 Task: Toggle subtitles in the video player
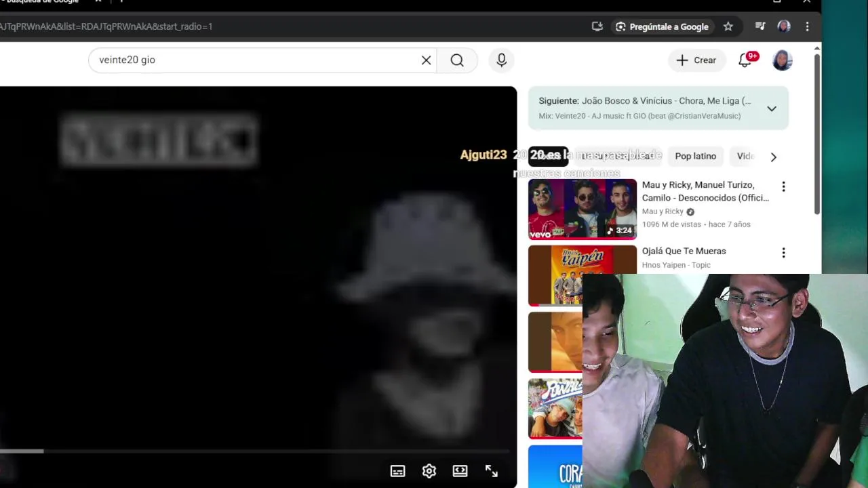[397, 471]
